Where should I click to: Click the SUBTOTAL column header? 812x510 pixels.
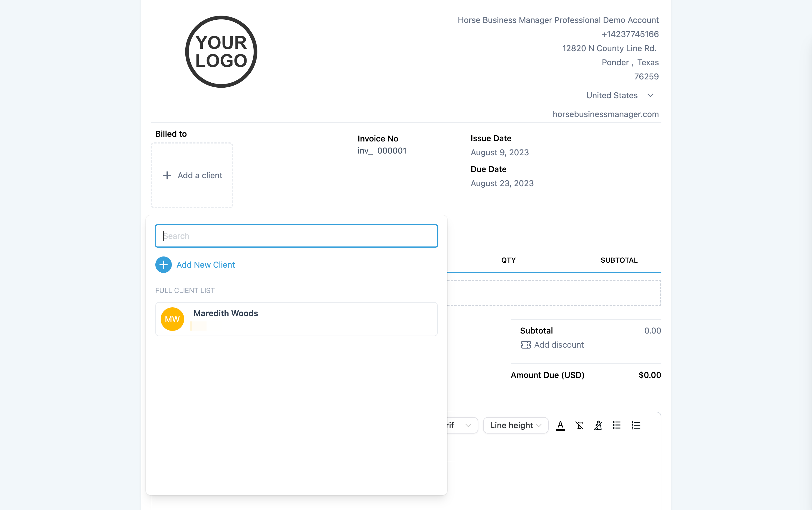click(619, 260)
